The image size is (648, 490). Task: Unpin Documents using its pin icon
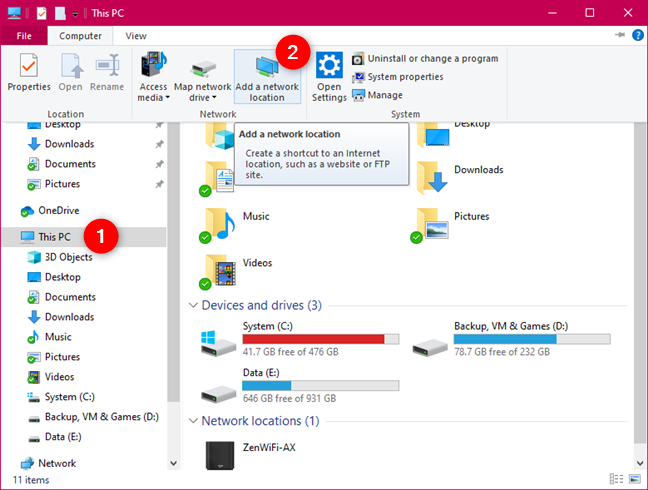[x=159, y=164]
